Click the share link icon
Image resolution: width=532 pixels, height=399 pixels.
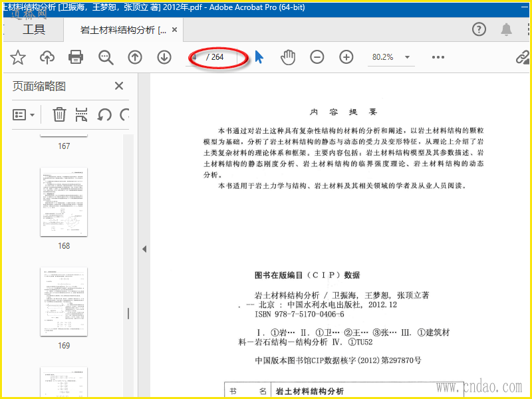pyautogui.click(x=523, y=57)
